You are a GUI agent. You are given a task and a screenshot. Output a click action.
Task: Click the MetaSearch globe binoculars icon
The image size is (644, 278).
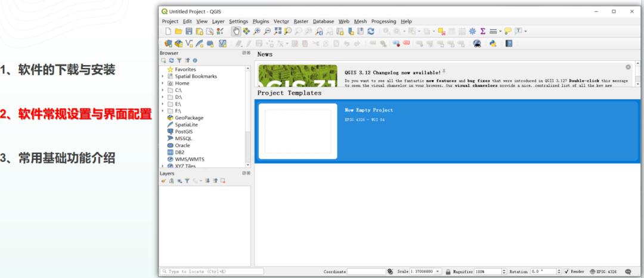point(477,44)
